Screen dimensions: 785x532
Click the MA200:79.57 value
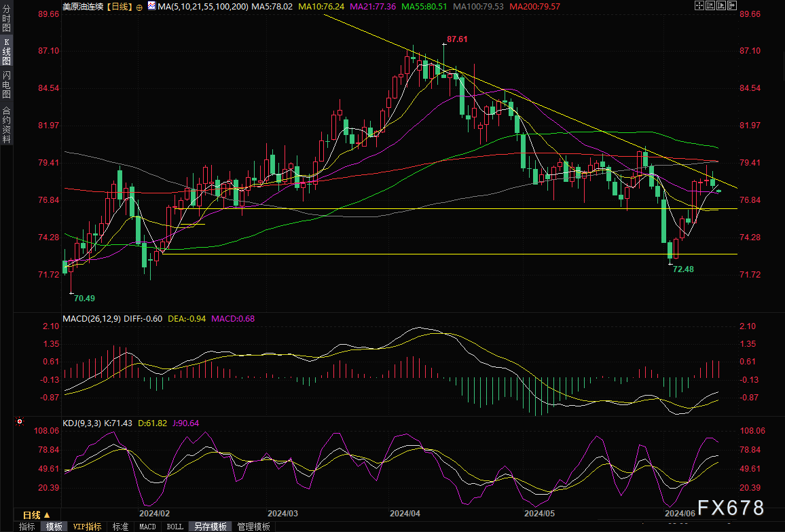(534, 7)
